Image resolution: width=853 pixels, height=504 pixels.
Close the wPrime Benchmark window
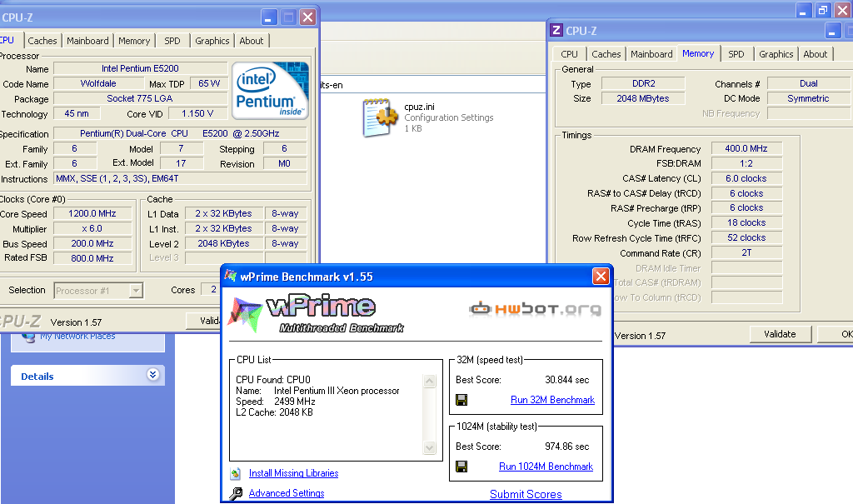coord(601,277)
